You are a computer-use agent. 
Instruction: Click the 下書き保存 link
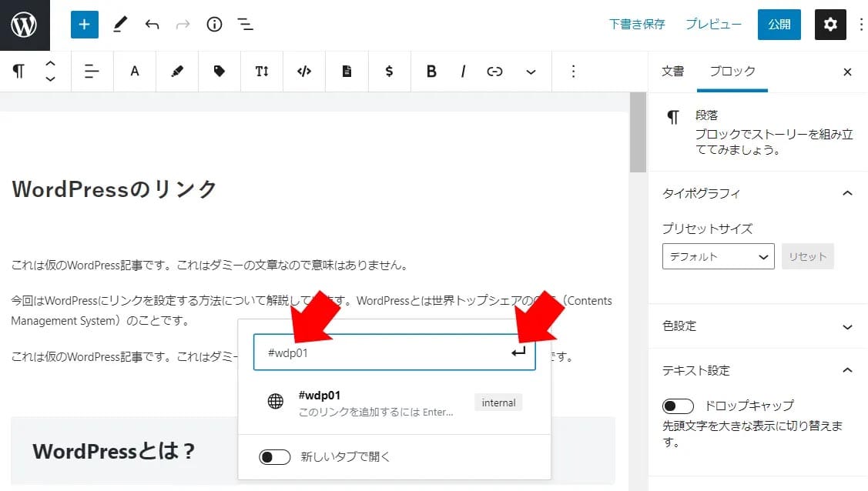[x=636, y=25]
